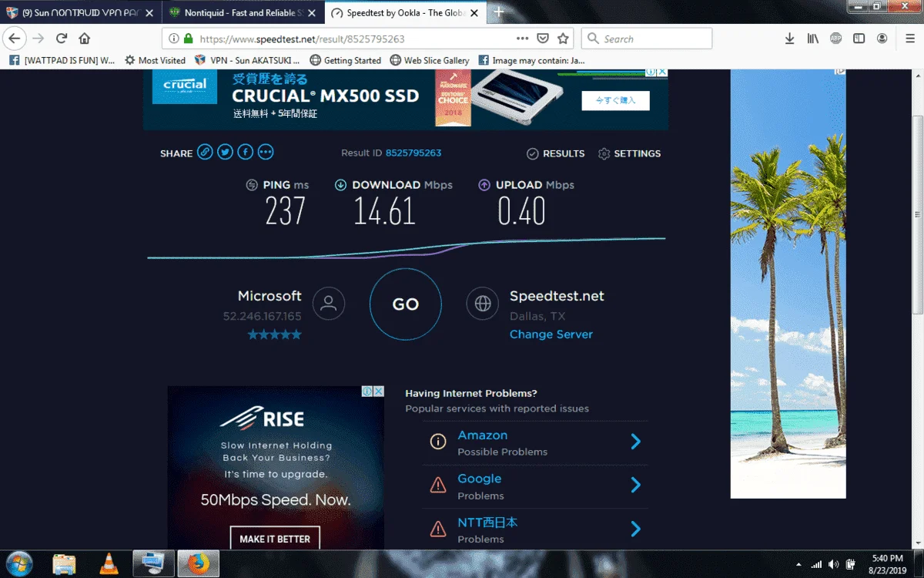Viewport: 924px width, 578px height.
Task: Open the Downloads arrow icon
Action: click(789, 39)
